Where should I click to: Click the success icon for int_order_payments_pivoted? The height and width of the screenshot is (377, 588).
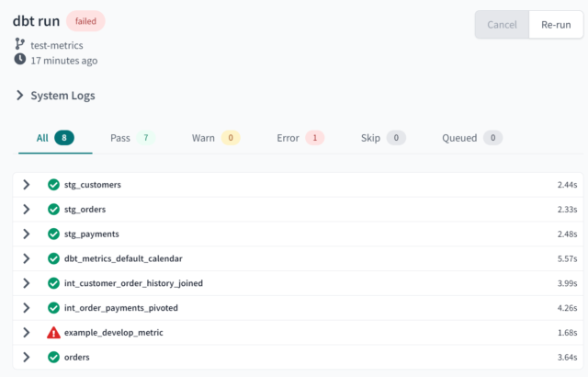(x=53, y=308)
